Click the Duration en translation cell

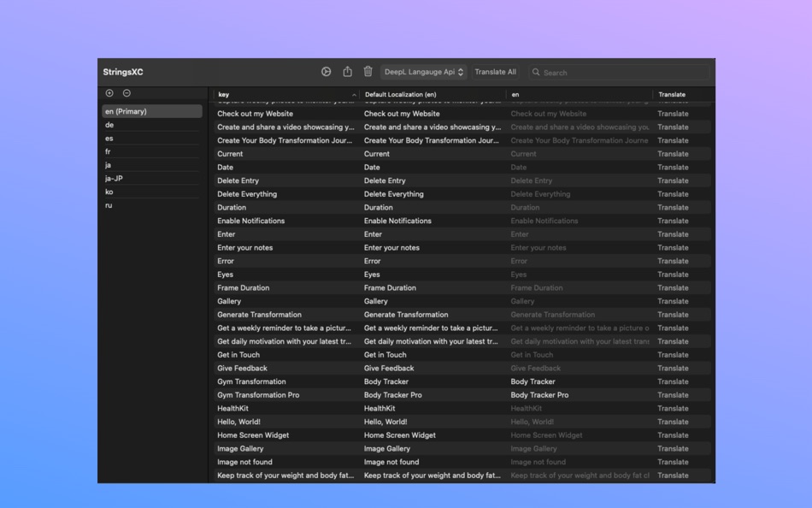[525, 207]
